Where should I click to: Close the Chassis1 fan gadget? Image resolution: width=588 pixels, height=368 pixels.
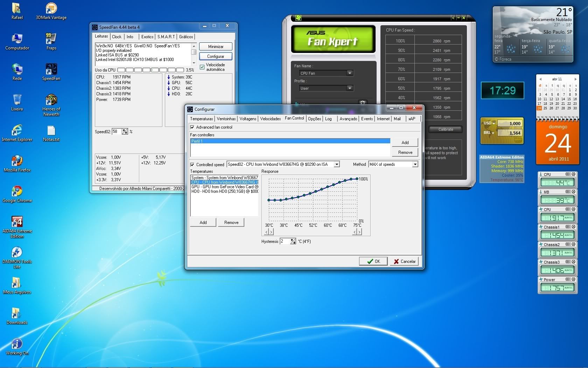(x=573, y=227)
